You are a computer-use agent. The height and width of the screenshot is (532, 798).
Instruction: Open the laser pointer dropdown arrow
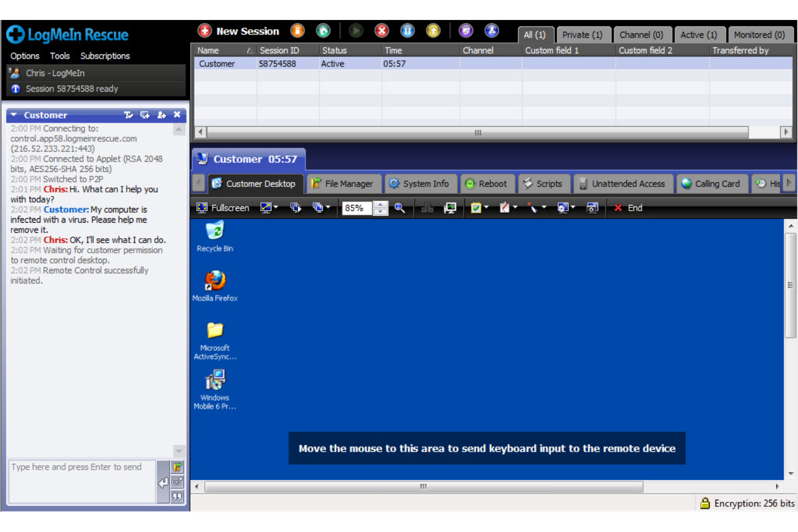[x=544, y=208]
